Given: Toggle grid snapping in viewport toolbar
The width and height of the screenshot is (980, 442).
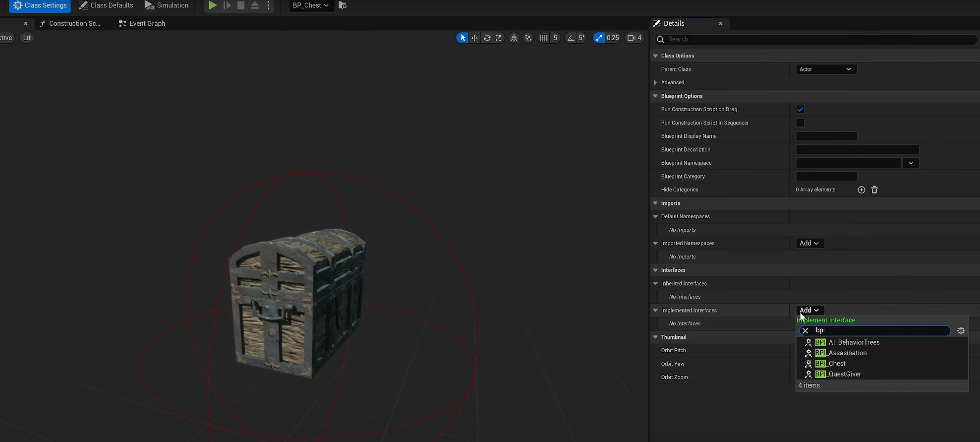Looking at the screenshot, I should coord(544,38).
